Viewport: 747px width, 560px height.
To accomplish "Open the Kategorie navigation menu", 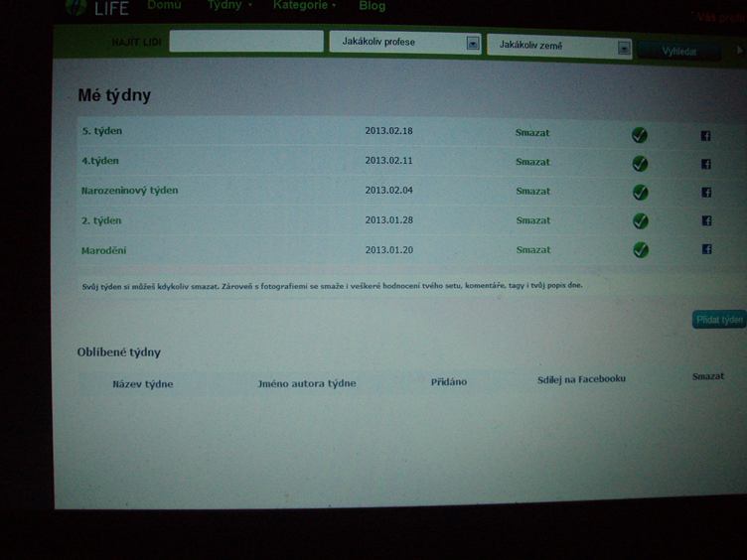I will 303,5.
